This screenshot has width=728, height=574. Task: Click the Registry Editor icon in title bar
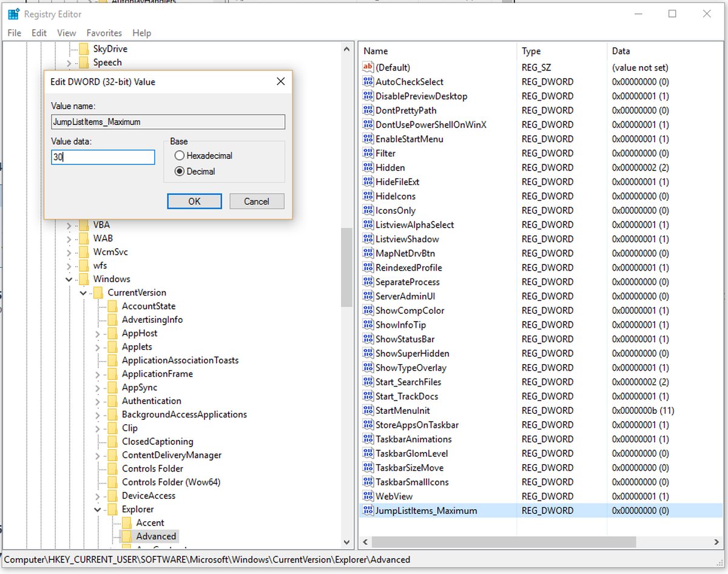pos(13,13)
